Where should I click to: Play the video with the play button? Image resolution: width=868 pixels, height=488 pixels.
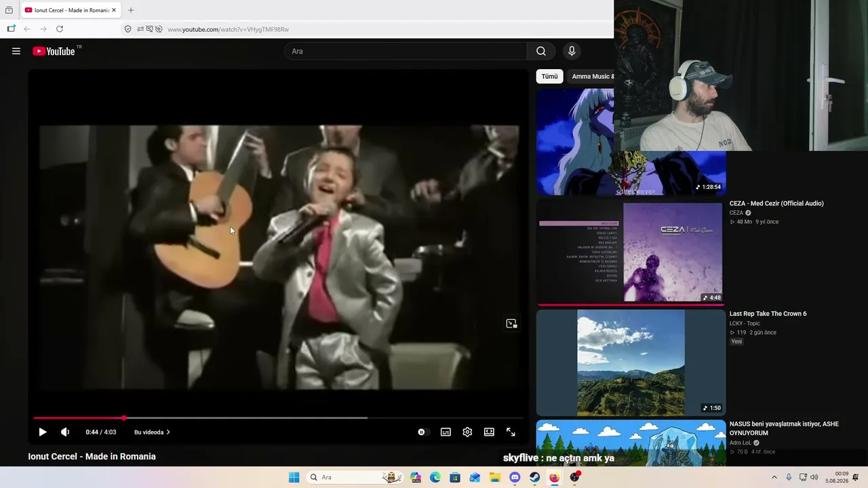(43, 432)
